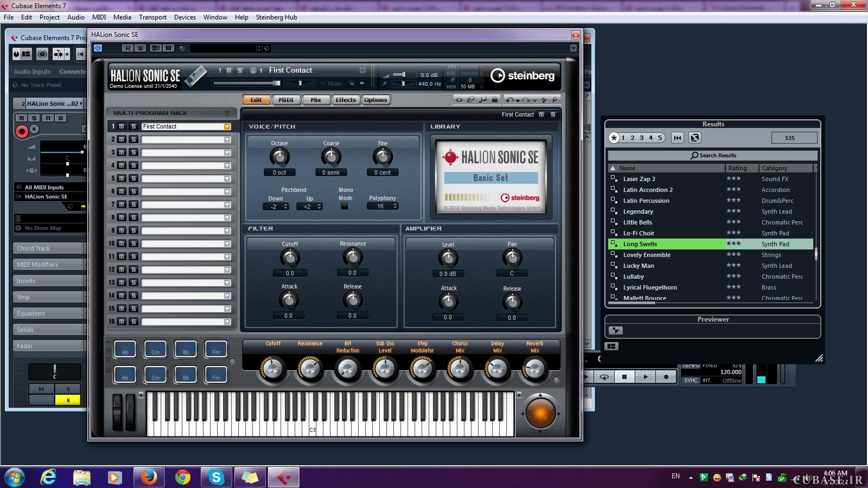Solo rack slot 8

pyautogui.click(x=133, y=217)
